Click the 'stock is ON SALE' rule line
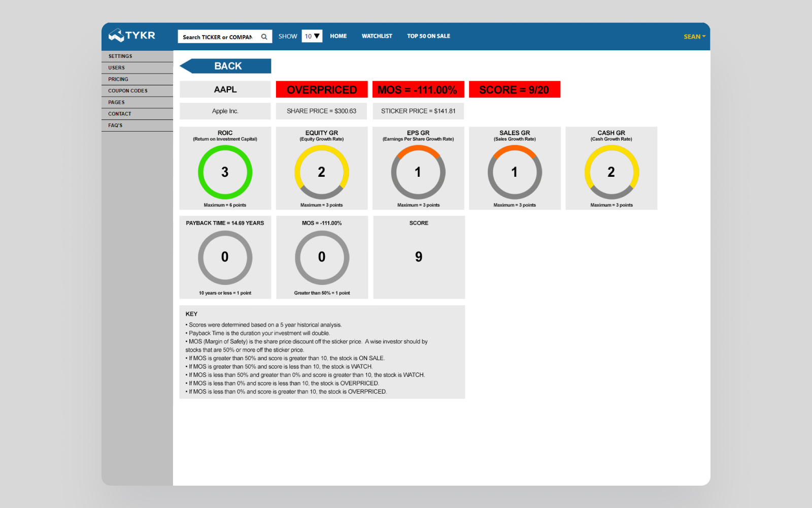Image resolution: width=812 pixels, height=508 pixels. [285, 358]
